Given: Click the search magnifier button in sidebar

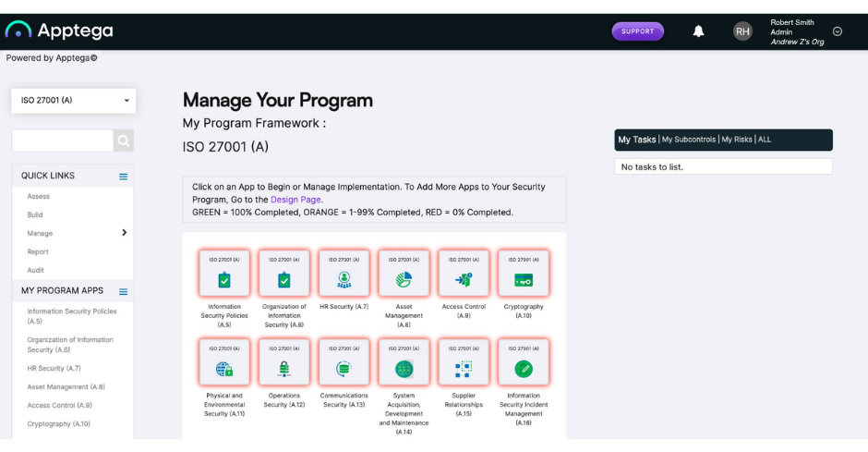Looking at the screenshot, I should click(x=124, y=140).
